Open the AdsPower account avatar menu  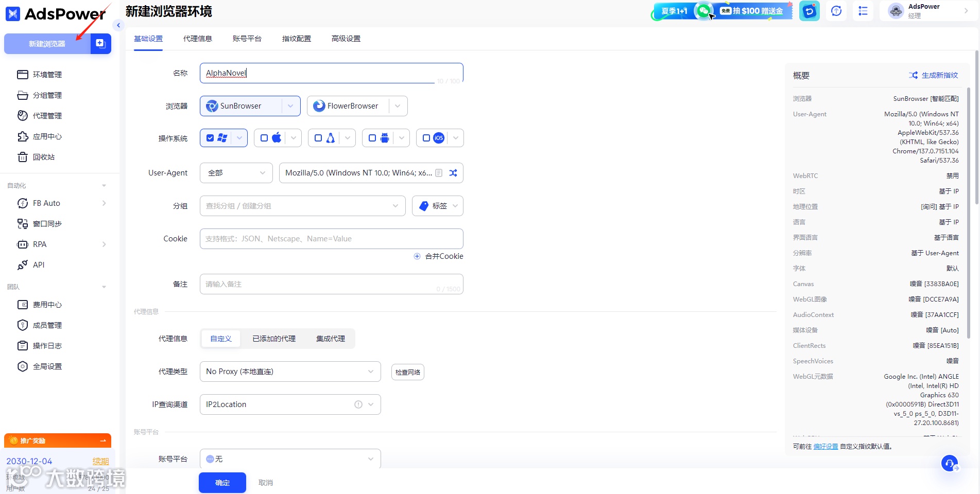896,11
